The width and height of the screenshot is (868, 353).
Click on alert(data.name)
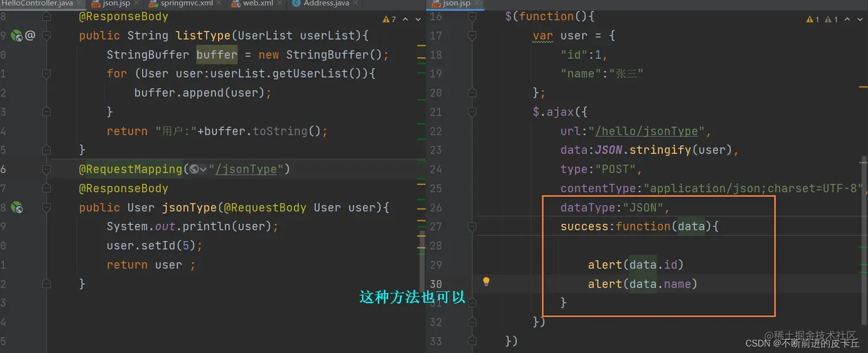[643, 284]
